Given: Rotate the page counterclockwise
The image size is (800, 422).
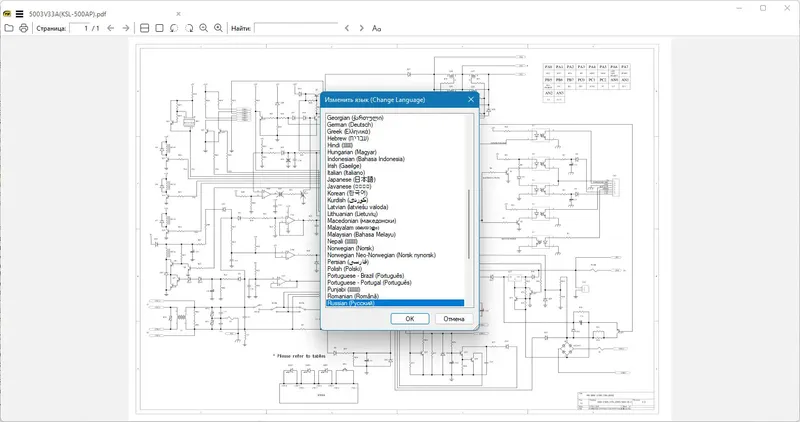Looking at the screenshot, I should pyautogui.click(x=174, y=28).
